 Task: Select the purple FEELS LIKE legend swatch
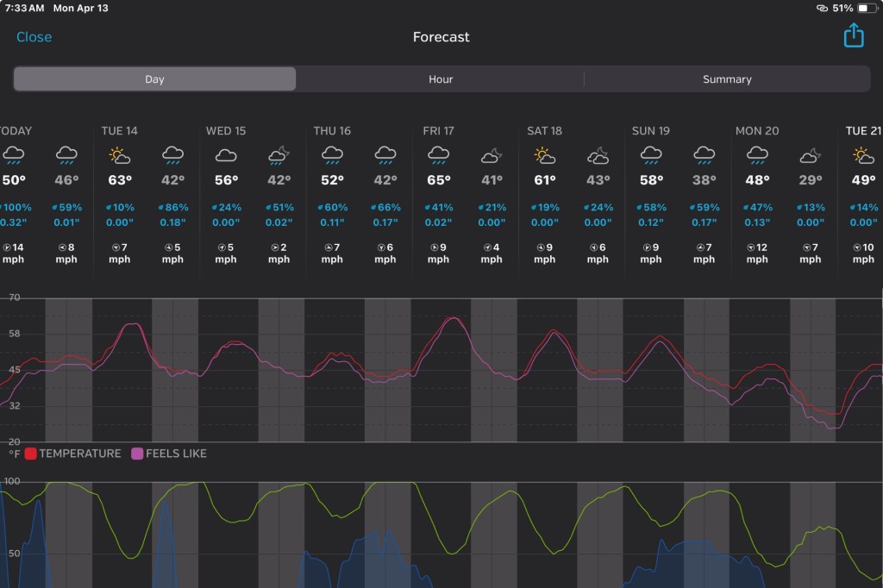coord(137,454)
